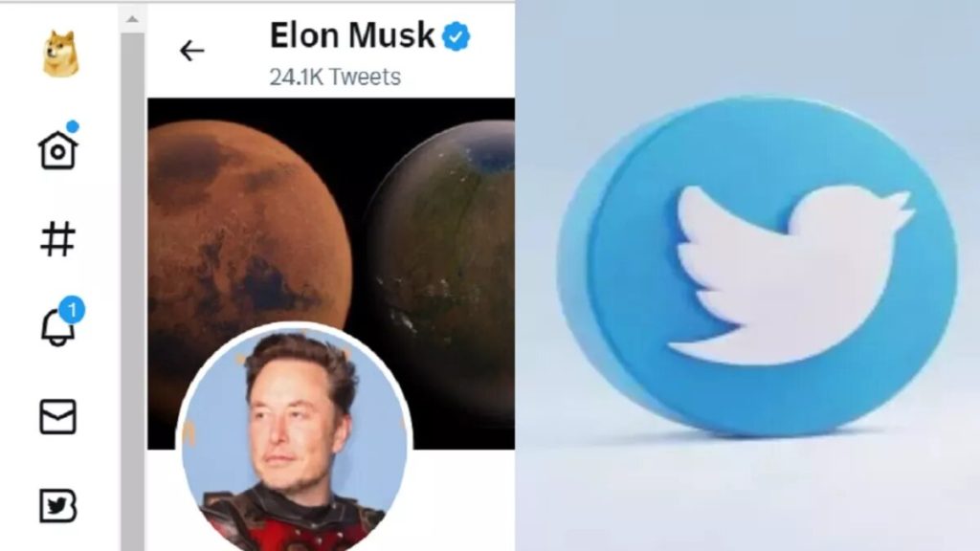Select the Elon Musk profile name heading
Viewport: 980px width, 551px height.
pos(352,35)
